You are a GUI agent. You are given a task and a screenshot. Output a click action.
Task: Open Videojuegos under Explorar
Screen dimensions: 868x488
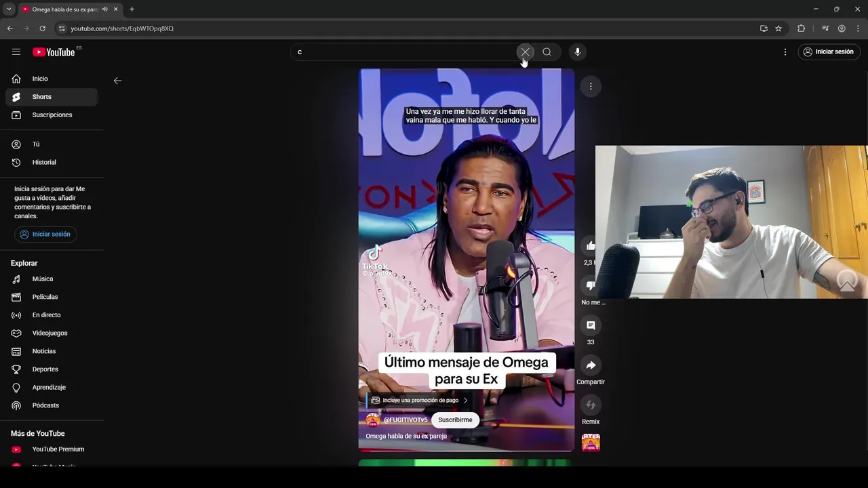click(x=52, y=333)
